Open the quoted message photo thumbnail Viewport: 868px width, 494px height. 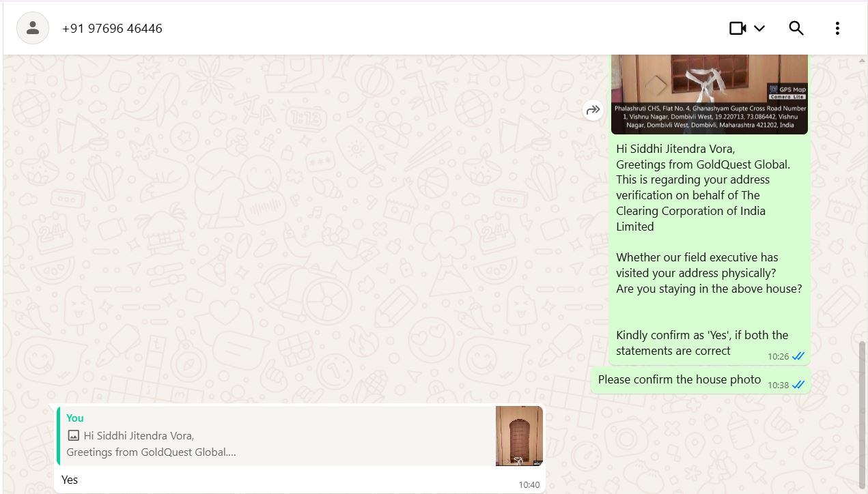click(520, 436)
